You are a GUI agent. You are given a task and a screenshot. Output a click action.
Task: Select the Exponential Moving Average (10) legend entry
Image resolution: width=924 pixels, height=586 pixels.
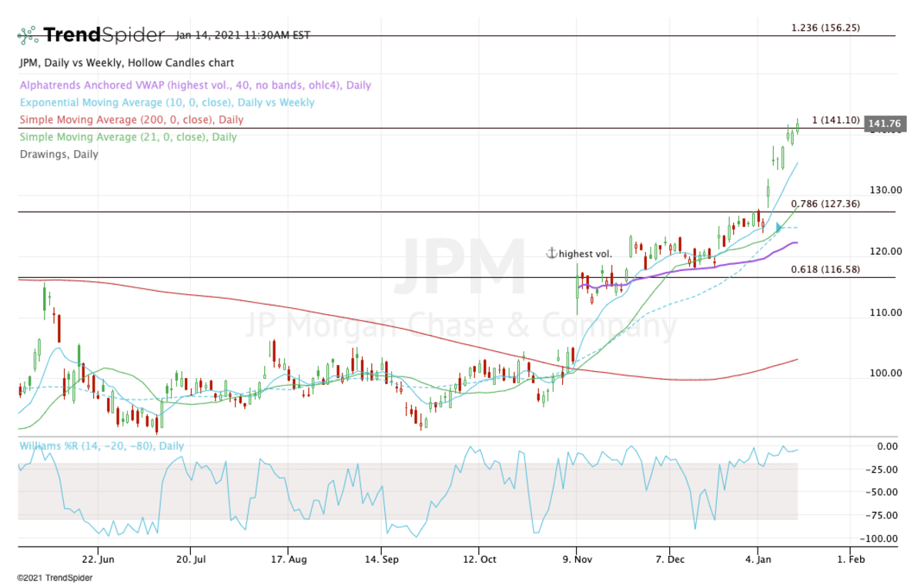[x=167, y=102]
